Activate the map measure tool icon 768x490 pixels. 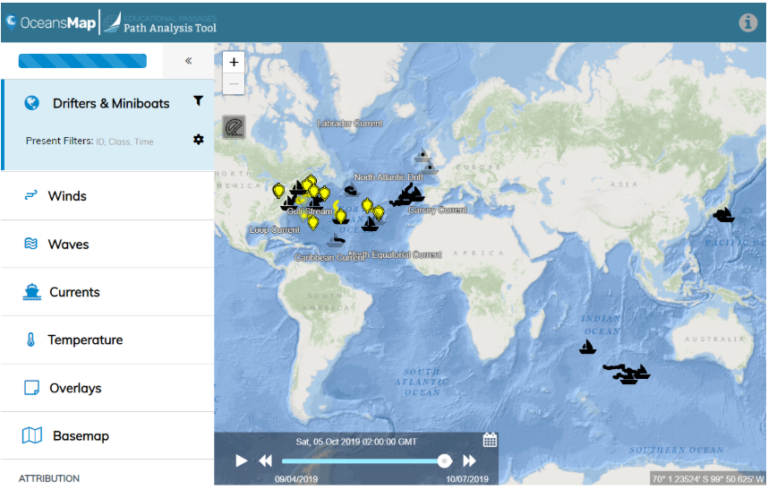pyautogui.click(x=234, y=127)
